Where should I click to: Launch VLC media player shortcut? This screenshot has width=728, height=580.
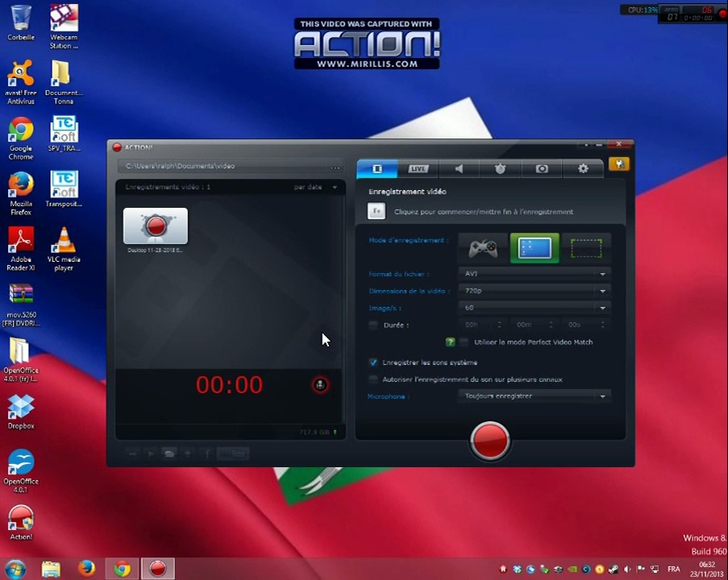(64, 249)
